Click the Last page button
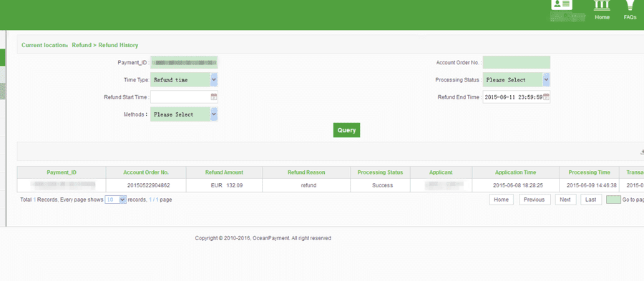The width and height of the screenshot is (644, 281). (590, 199)
